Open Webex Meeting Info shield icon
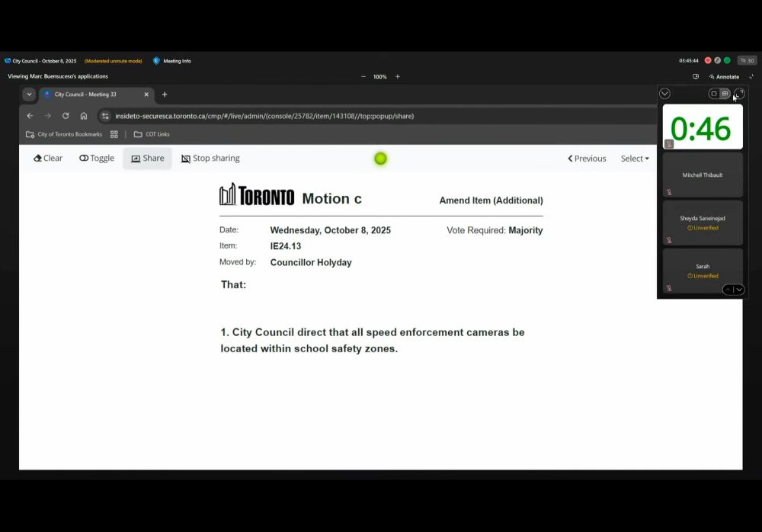The width and height of the screenshot is (762, 532). click(x=156, y=61)
